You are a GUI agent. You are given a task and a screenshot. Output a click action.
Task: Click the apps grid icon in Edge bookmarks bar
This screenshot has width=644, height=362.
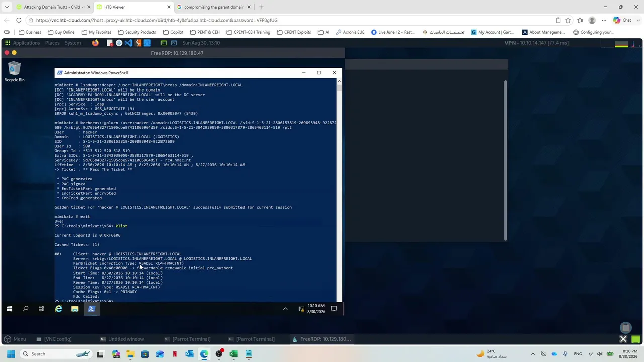(7, 32)
